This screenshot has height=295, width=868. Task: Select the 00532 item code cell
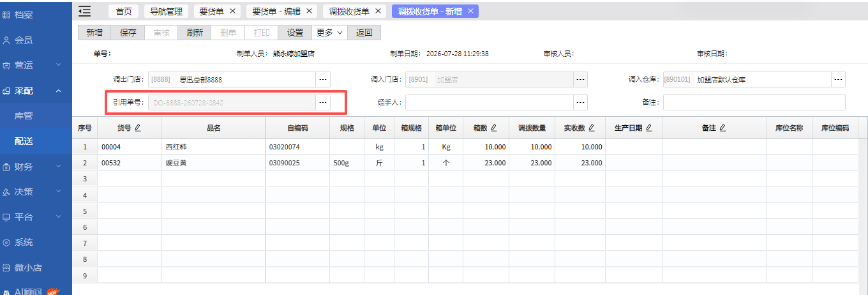point(130,163)
